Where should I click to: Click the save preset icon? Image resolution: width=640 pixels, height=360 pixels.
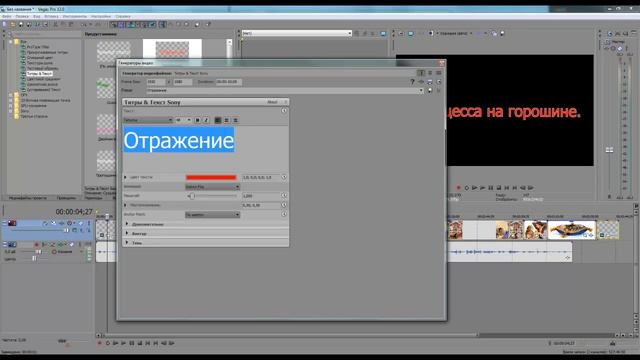point(430,91)
